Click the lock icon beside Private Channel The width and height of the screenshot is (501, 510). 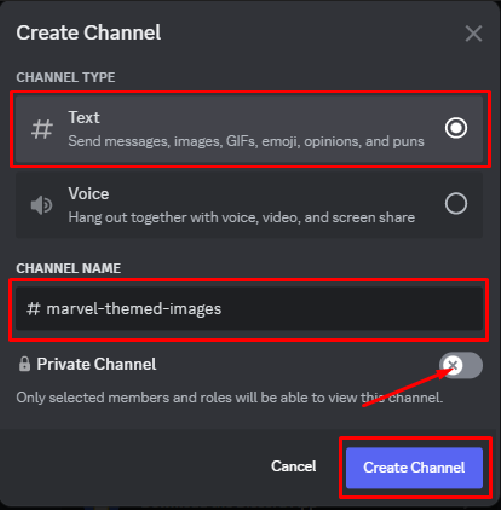(24, 364)
